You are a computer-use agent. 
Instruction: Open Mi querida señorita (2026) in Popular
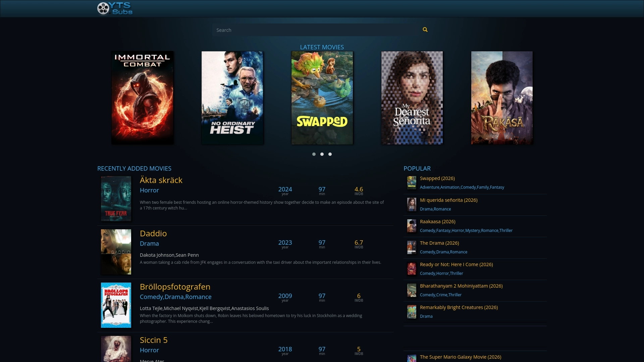[449, 200]
